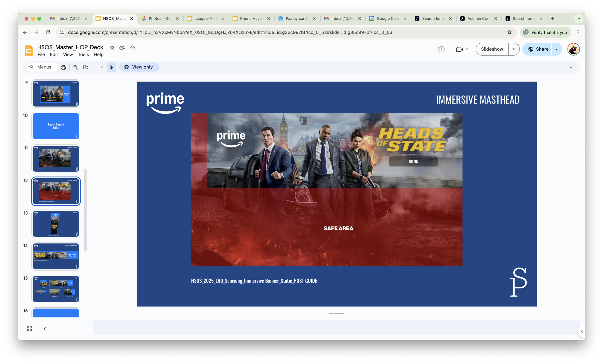Switch to the Google Calendar tab
The width and height of the screenshot is (603, 364).
pos(387,19)
